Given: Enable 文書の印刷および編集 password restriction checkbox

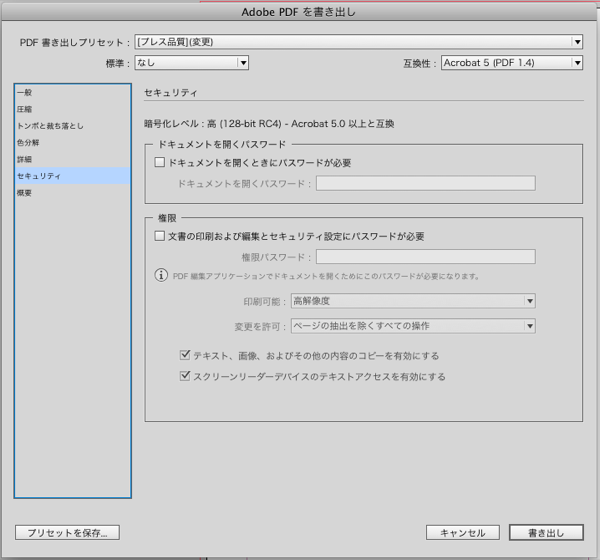Looking at the screenshot, I should pos(160,237).
